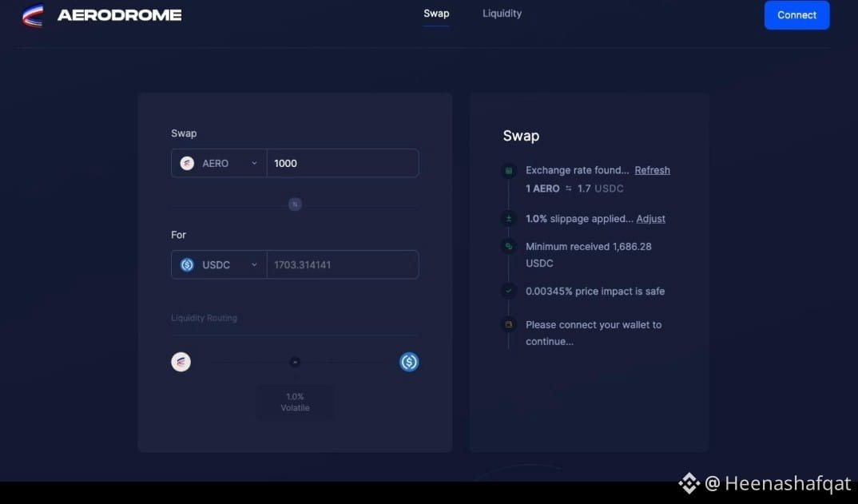Click the AERO token icon in selector

click(187, 163)
